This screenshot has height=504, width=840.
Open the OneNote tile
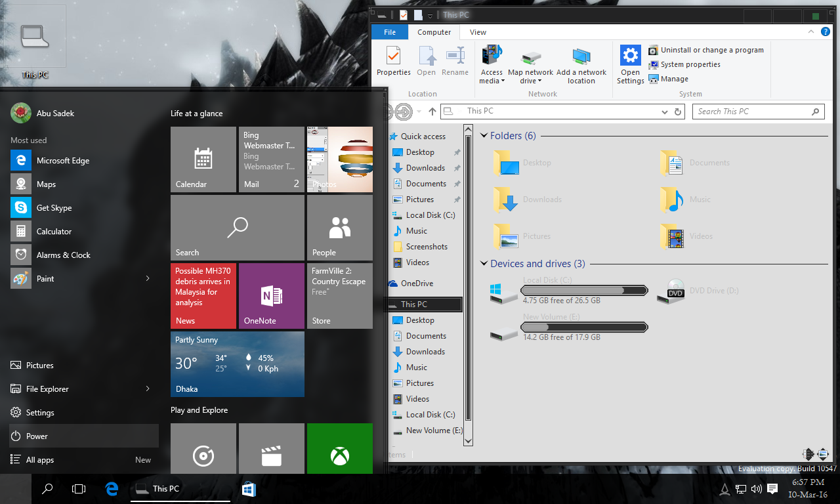tap(272, 296)
